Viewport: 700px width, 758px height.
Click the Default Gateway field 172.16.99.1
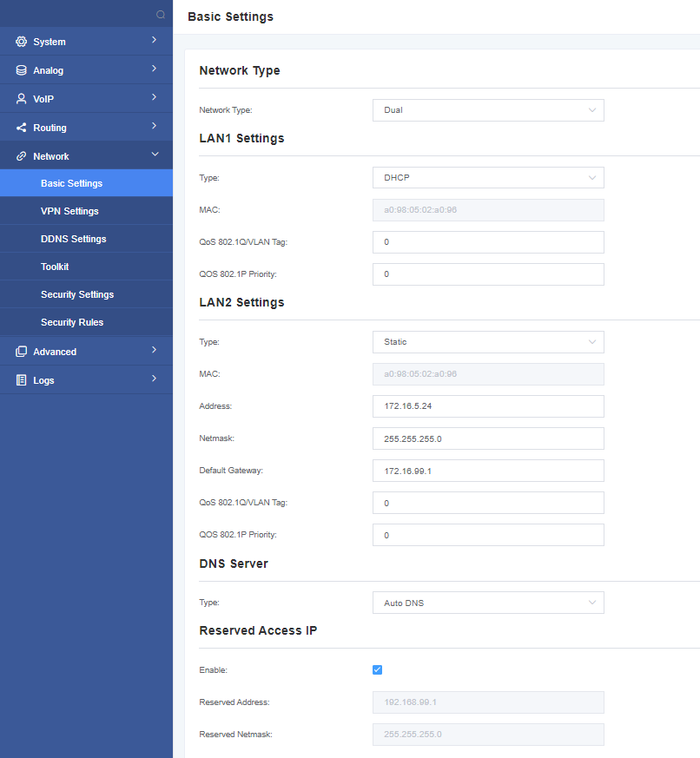(x=488, y=471)
